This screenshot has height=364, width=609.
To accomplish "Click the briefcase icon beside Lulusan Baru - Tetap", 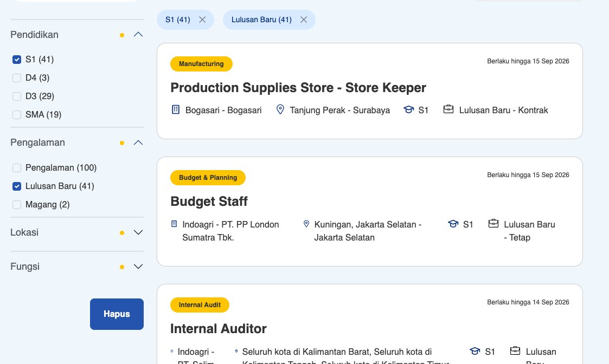I will click(493, 224).
